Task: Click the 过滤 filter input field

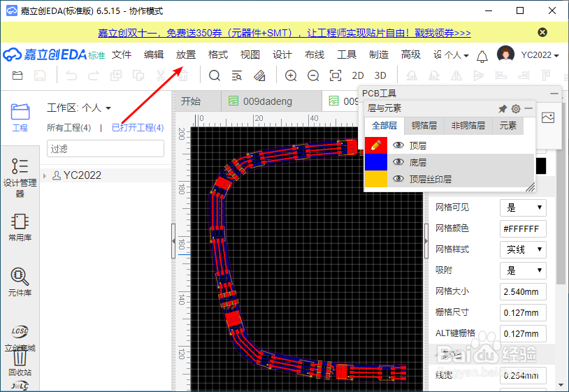Action: 106,149
